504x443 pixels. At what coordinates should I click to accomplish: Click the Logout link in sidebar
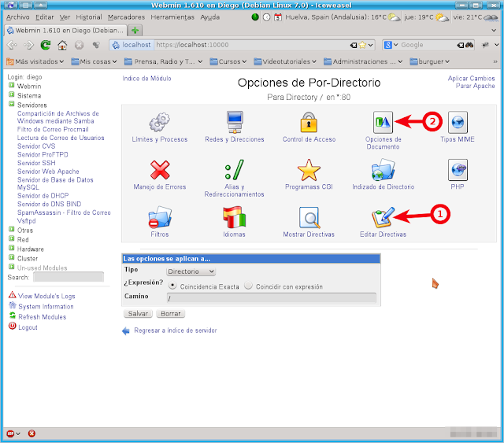coord(28,327)
